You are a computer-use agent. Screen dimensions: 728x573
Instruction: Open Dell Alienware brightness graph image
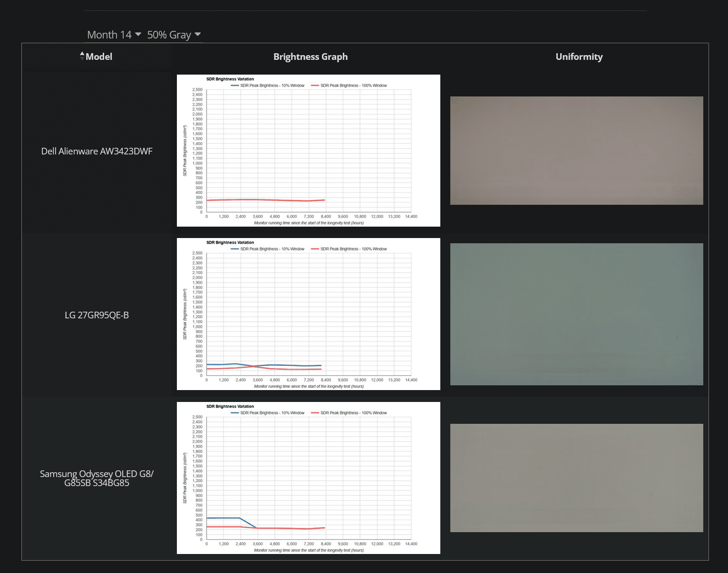tap(309, 151)
